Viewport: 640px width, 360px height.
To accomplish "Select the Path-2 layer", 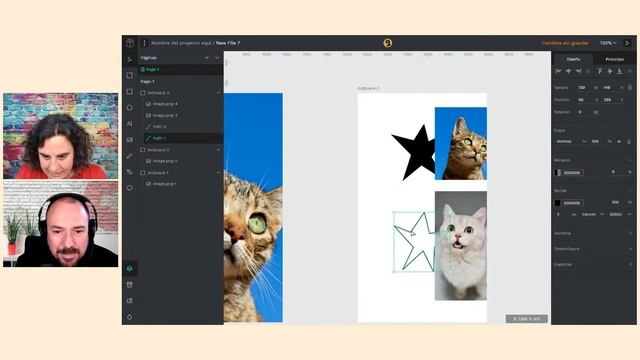I will click(x=180, y=127).
